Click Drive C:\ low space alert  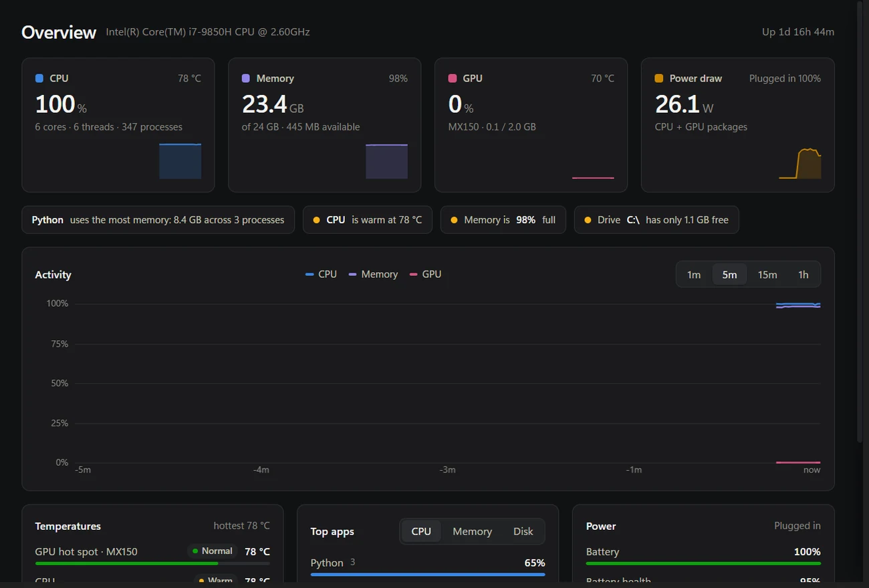(x=656, y=220)
